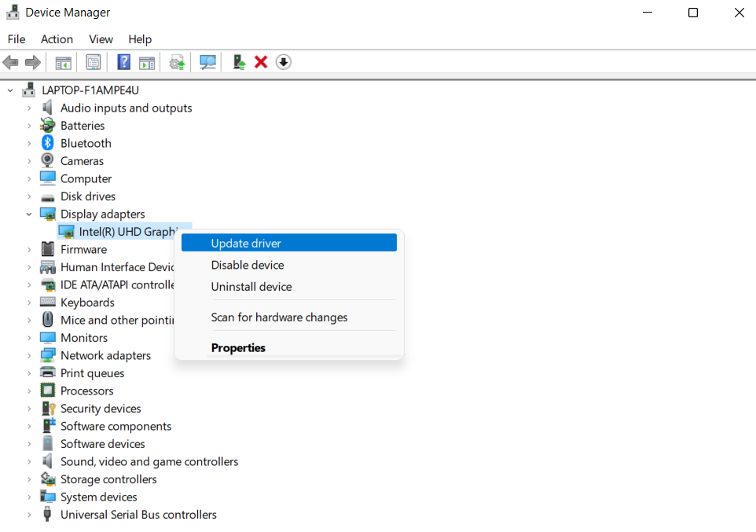Select the Monitors label

tap(84, 338)
